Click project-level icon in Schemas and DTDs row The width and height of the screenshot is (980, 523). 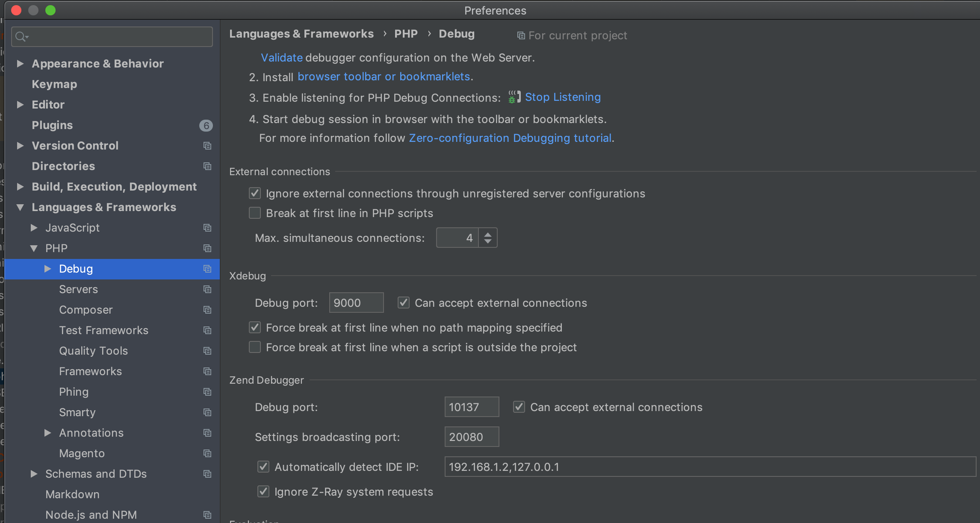click(207, 474)
